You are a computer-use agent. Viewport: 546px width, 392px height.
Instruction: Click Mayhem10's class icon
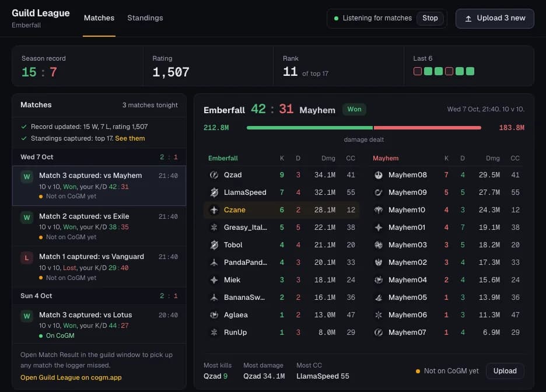pos(378,210)
